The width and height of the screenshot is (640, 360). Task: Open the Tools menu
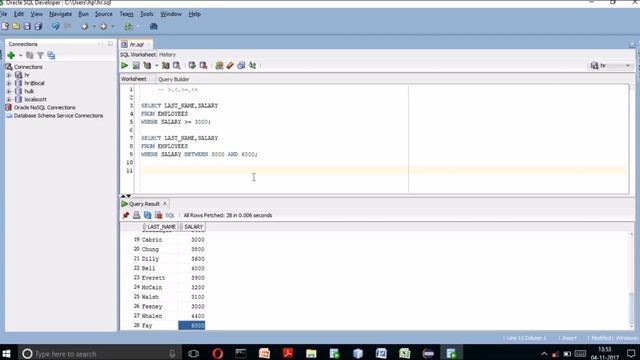pyautogui.click(x=147, y=14)
